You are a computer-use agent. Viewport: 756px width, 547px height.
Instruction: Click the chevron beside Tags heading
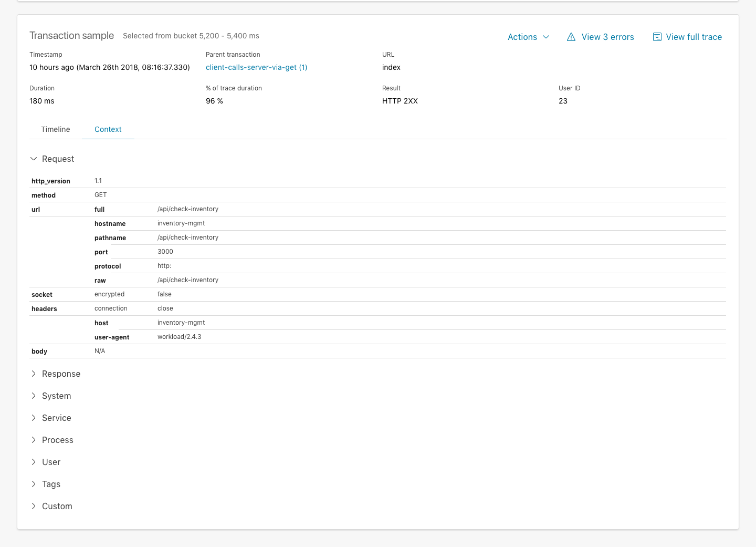tap(34, 484)
